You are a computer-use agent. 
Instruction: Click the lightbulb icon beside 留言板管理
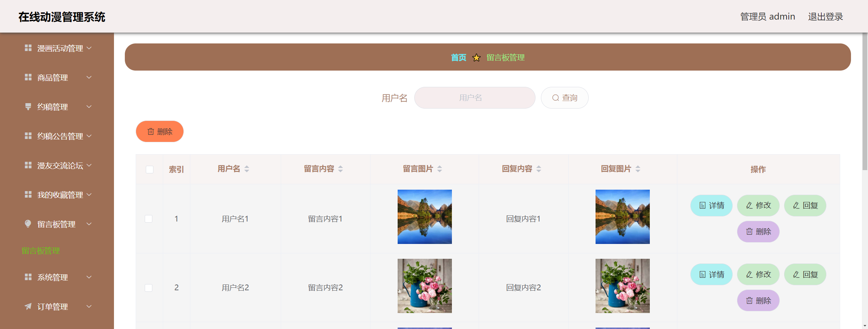click(28, 224)
